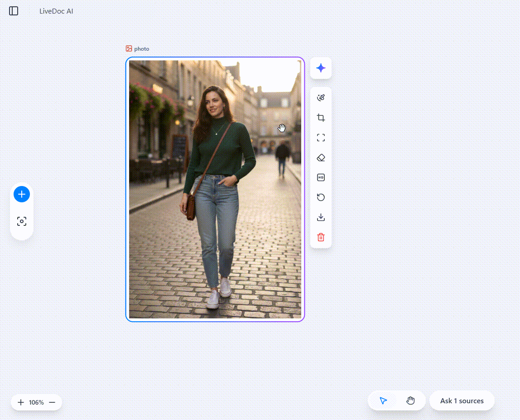
Task: Switch to the hand pan tool
Action: (410, 401)
